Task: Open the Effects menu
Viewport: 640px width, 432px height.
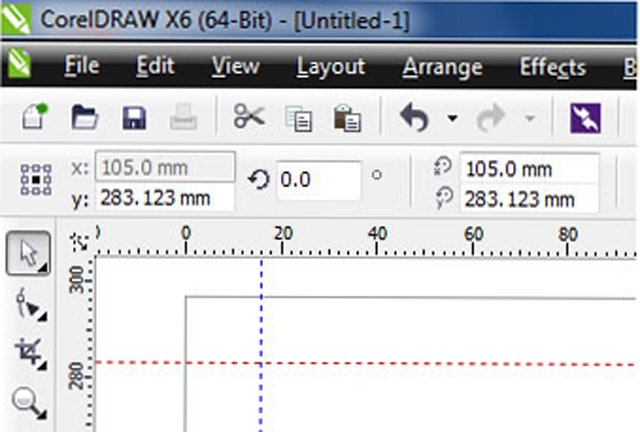Action: (553, 67)
